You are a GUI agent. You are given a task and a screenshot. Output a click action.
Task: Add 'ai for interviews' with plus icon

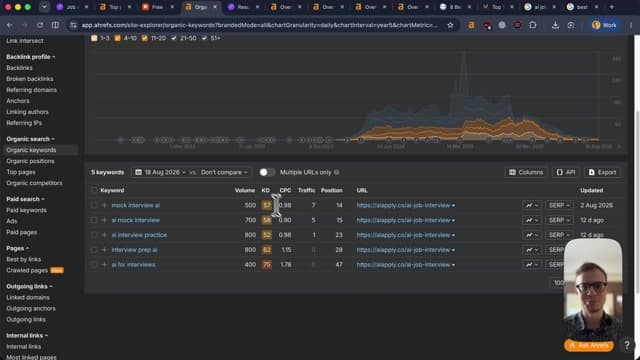[104, 264]
